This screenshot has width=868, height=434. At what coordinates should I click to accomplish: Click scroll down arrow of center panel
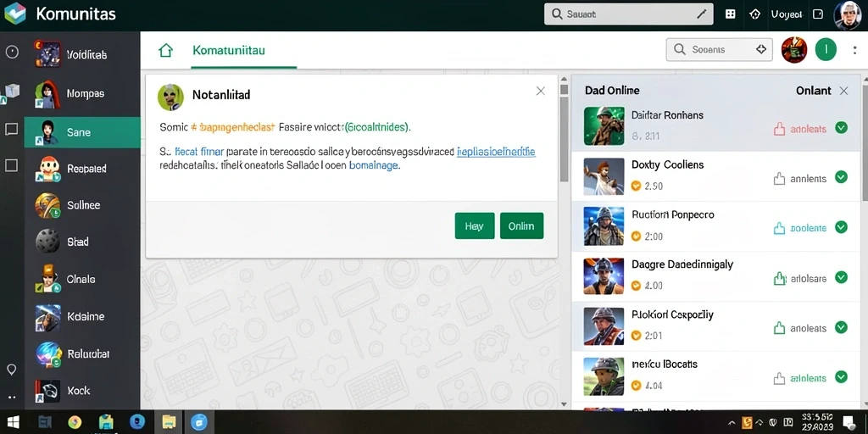(x=564, y=404)
